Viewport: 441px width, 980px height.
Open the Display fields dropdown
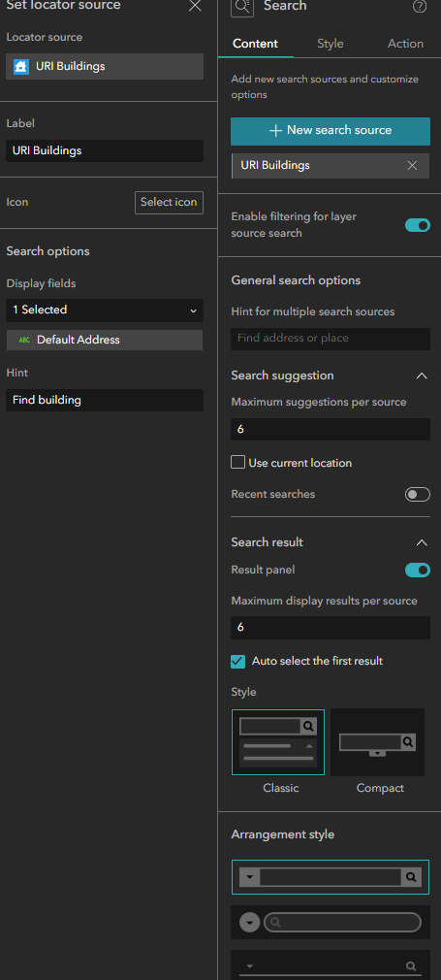(x=105, y=310)
